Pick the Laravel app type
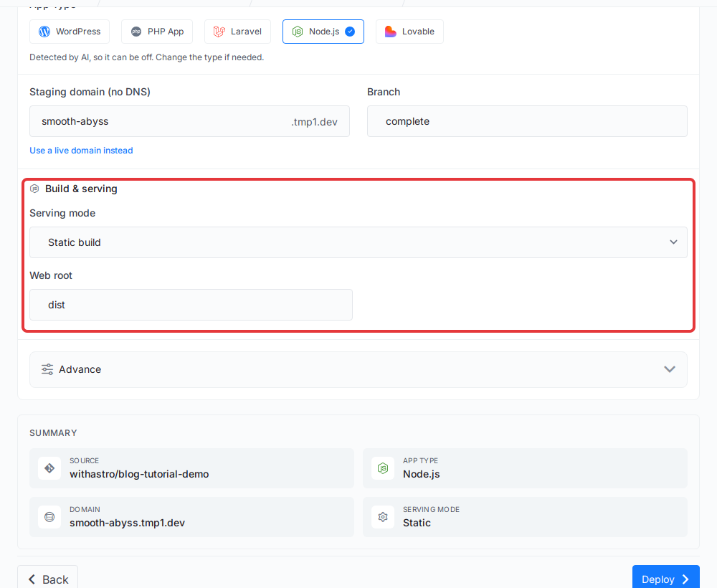This screenshot has height=588, width=717. click(237, 32)
